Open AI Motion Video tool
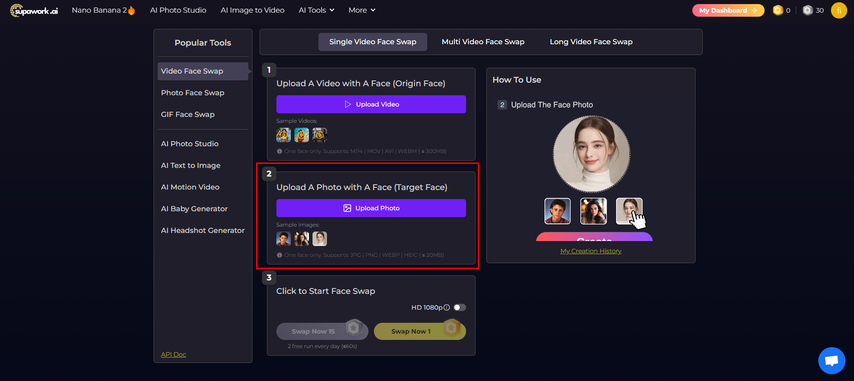 190,187
